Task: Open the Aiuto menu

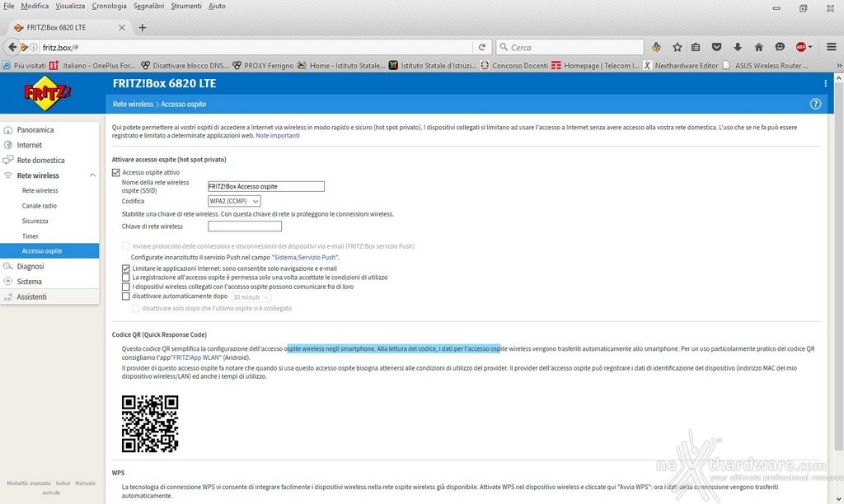Action: point(217,6)
